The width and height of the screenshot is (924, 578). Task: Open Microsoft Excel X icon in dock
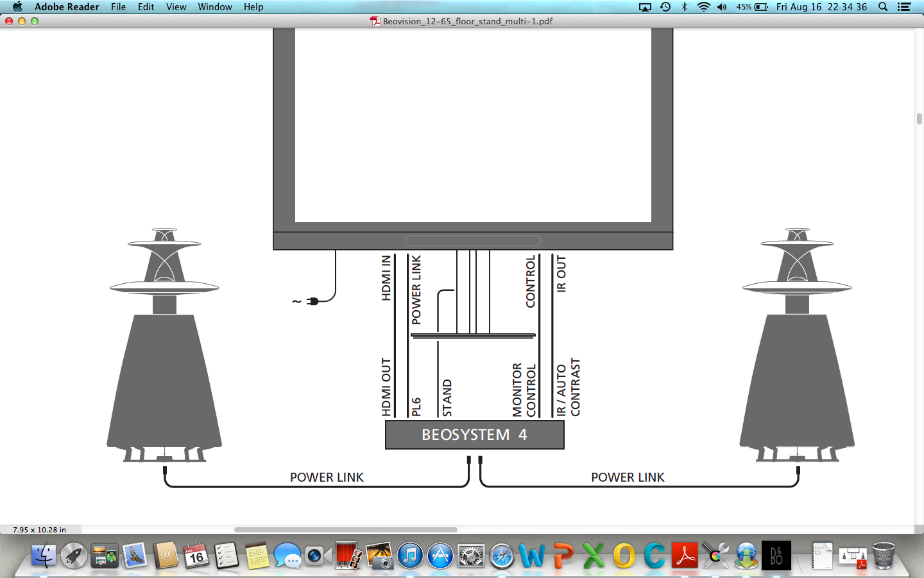point(594,556)
